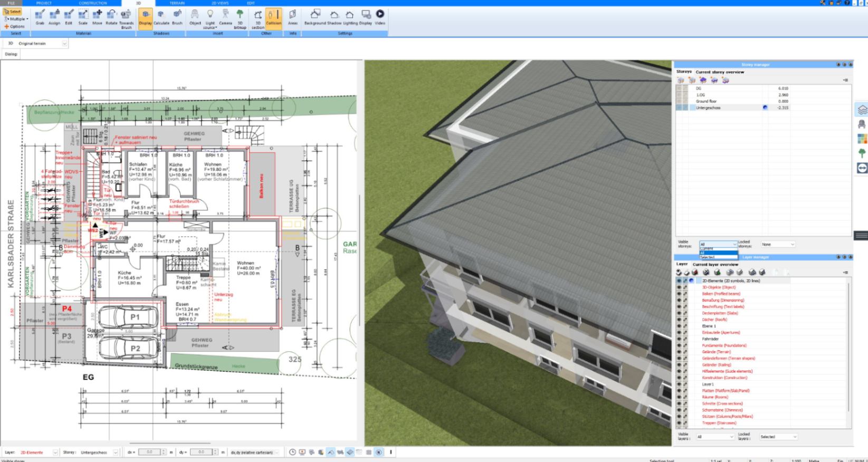This screenshot has width=868, height=462.
Task: Open the green tree icon in right sidebar
Action: click(862, 153)
